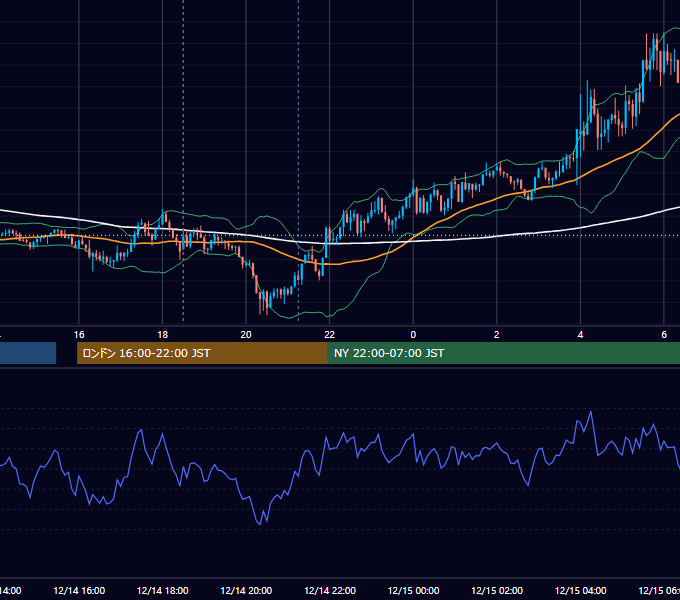Viewport: 680px width, 600px height.
Task: Click the hour label 22 on the chart axis
Action: tap(330, 335)
